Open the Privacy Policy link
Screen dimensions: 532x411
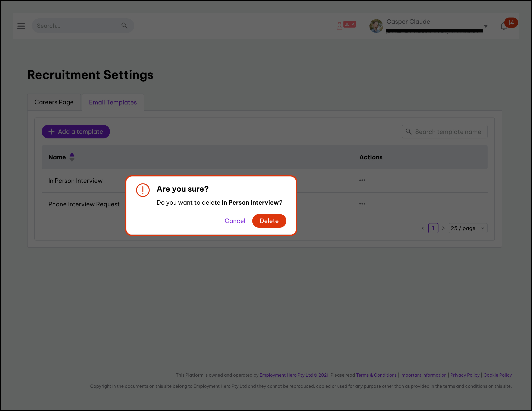click(x=465, y=375)
